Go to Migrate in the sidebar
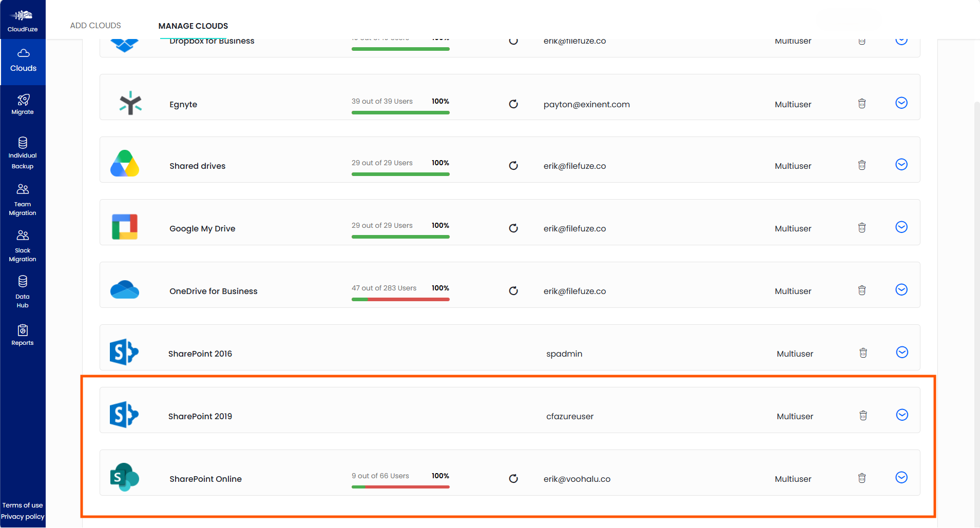 23,105
